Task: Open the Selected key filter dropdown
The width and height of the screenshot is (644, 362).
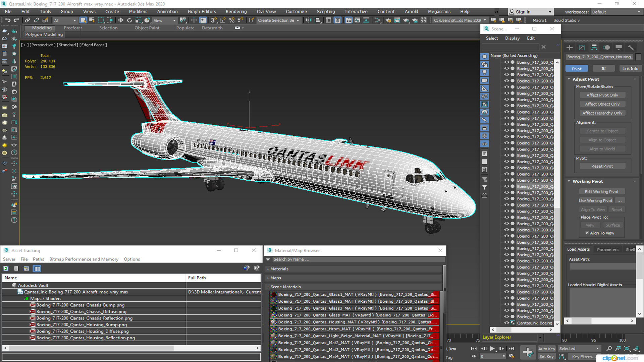Action: coord(579,349)
